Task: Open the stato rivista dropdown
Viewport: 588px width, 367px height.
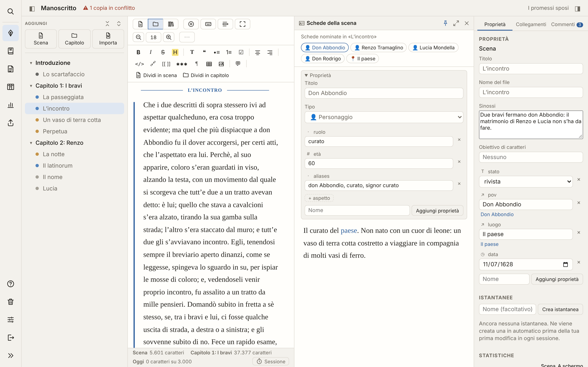Action: point(526,181)
